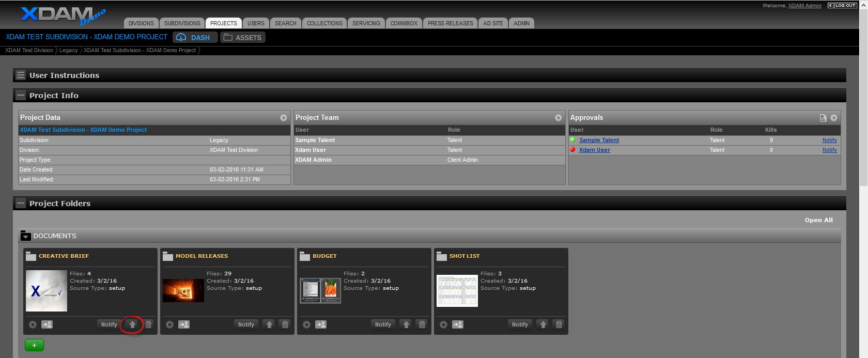
Task: Expand the User Instructions section
Action: click(x=21, y=75)
